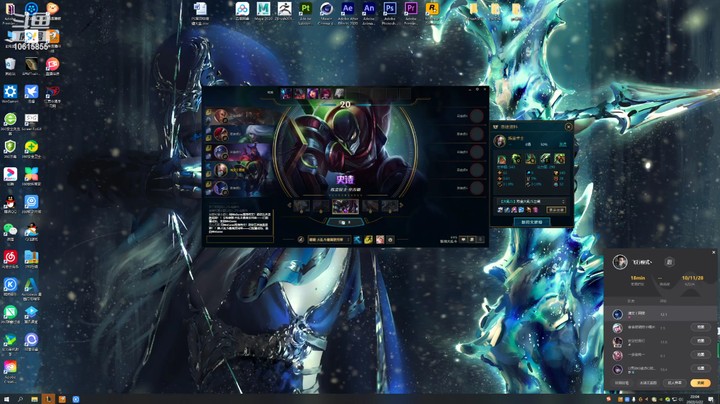Open the Windows Start menu
Screen dimensions: 720x404
(6, 399)
